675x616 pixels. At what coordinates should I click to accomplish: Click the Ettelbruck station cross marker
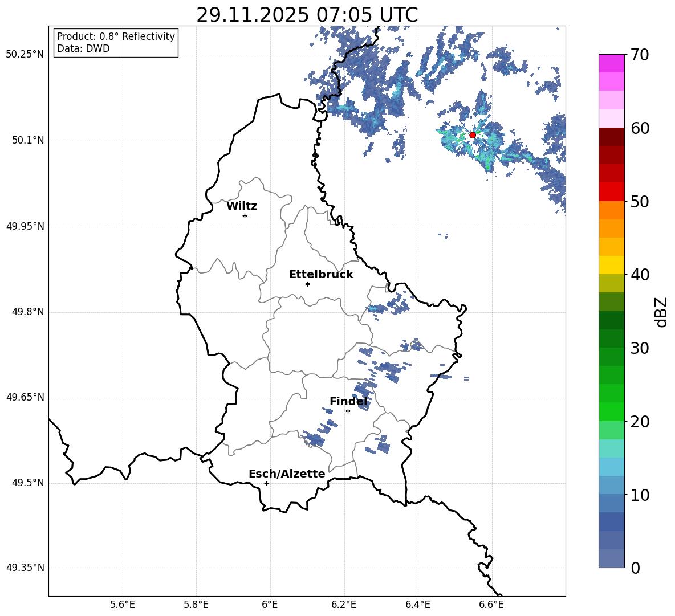[307, 284]
